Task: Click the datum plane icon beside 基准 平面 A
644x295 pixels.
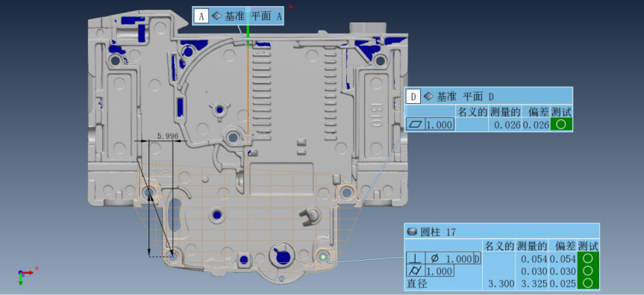Action: [216, 16]
